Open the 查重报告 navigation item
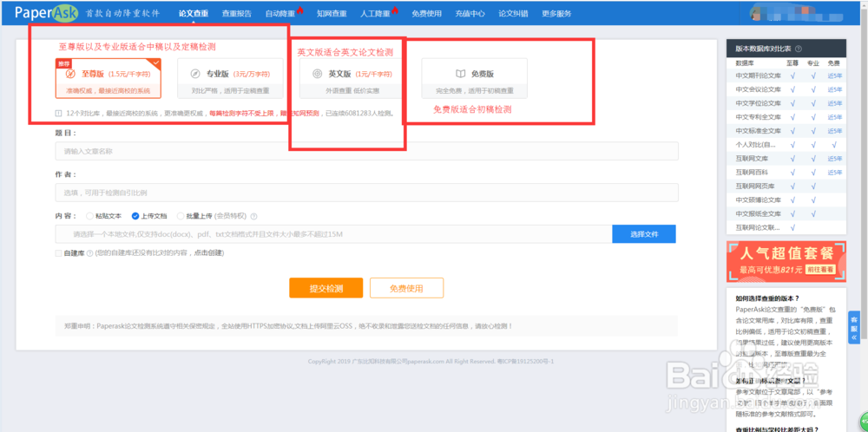Image resolution: width=868 pixels, height=432 pixels. [236, 13]
